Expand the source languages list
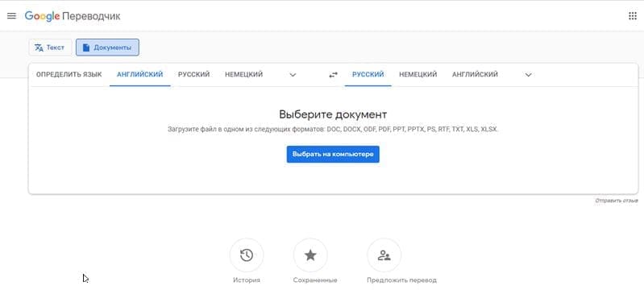Image resolution: width=644 pixels, height=294 pixels. [x=293, y=75]
